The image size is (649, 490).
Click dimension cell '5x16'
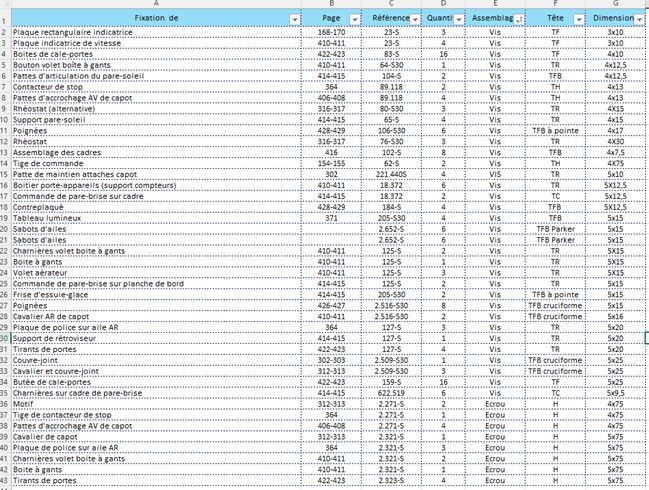click(x=615, y=317)
